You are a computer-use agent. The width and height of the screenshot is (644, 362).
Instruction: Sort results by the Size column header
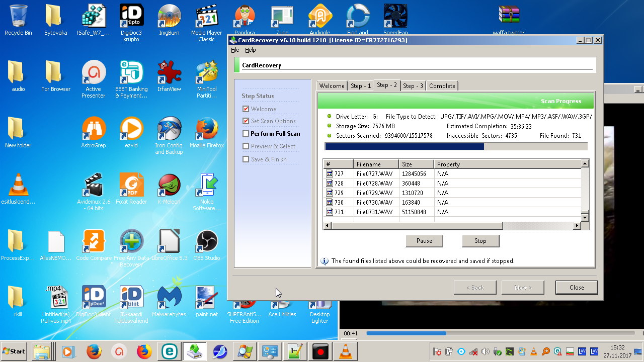[x=416, y=164]
